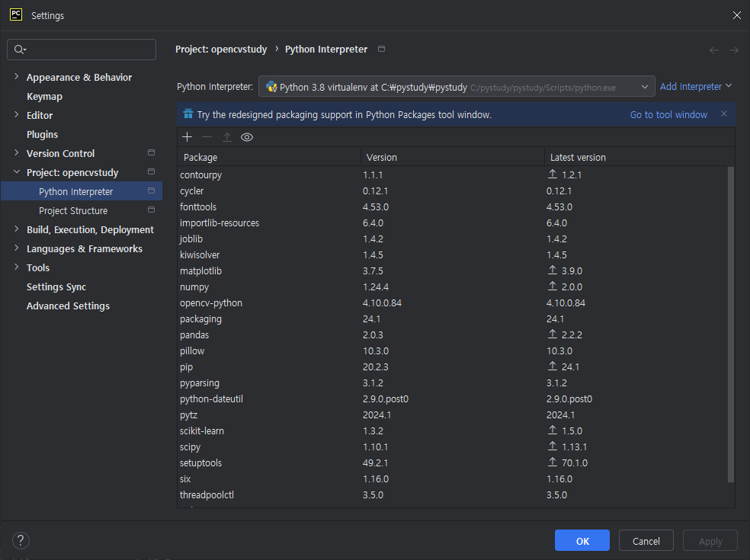The width and height of the screenshot is (750, 560).
Task: Click the PyCharm logo in title bar
Action: pos(16,14)
